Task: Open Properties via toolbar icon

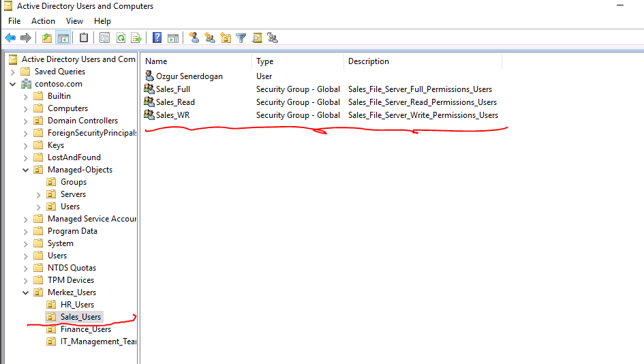Action: (x=105, y=38)
